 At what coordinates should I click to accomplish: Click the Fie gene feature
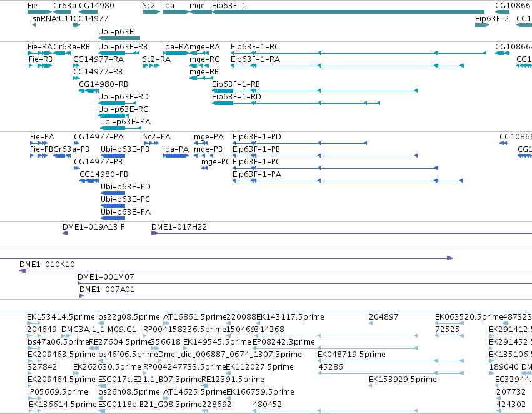coord(40,12)
